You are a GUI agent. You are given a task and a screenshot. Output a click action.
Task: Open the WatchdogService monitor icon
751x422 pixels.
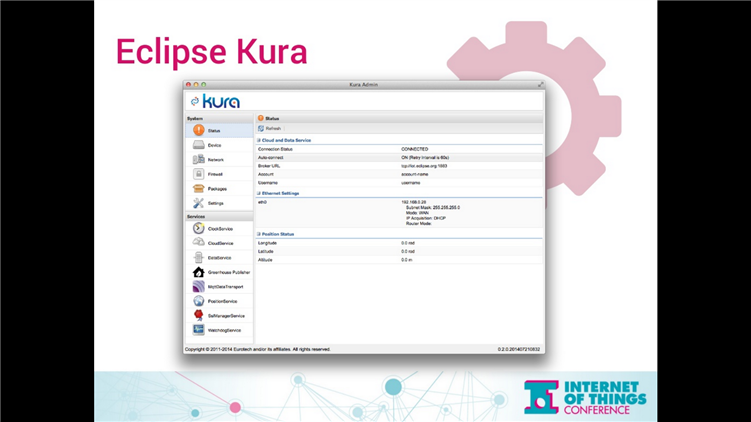199,330
